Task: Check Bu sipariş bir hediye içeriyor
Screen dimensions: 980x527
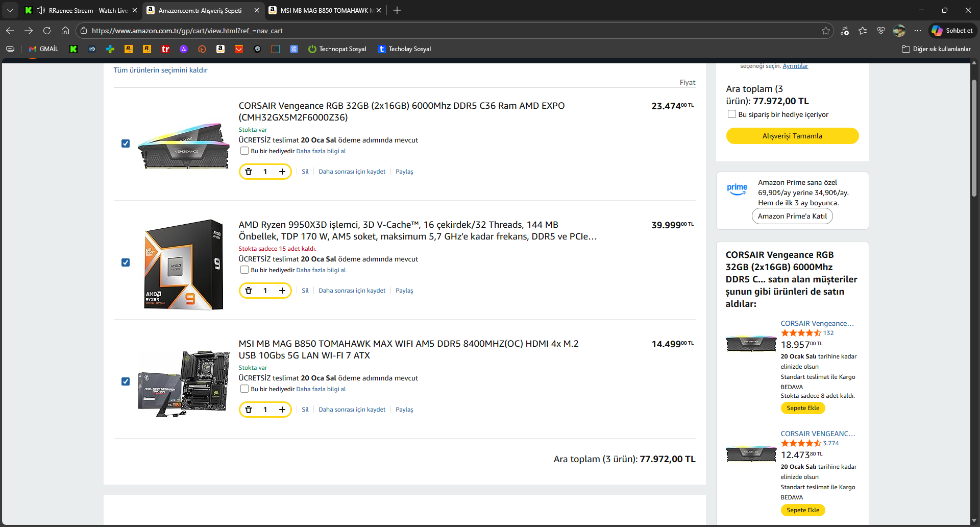Action: [x=732, y=114]
